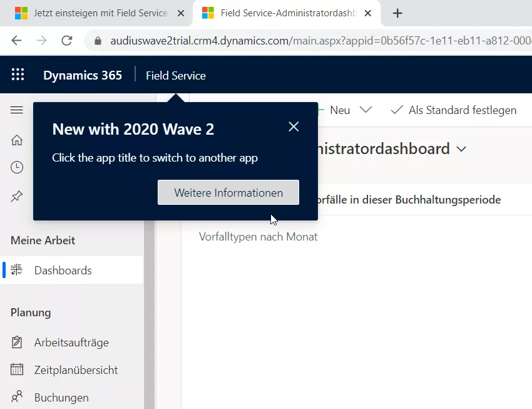Click the Field Service app title

tap(175, 75)
